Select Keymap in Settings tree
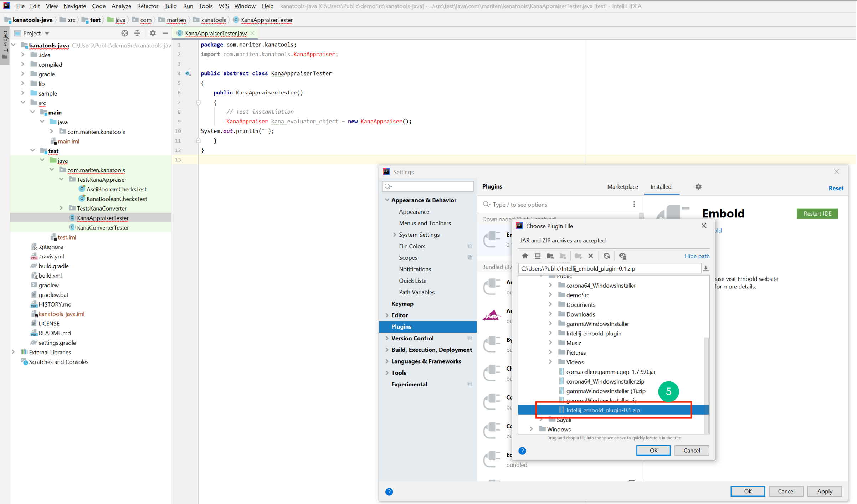Screen dimensions: 857x504 pyautogui.click(x=402, y=304)
